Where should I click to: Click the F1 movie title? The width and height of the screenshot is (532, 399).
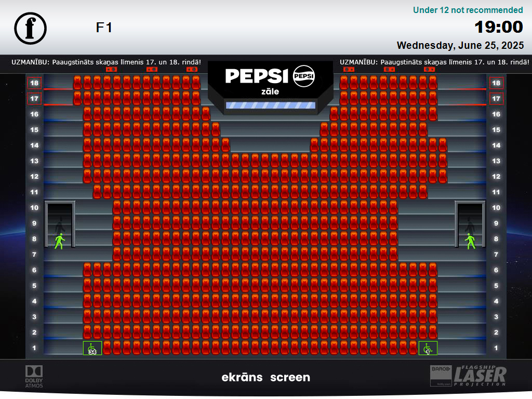point(104,28)
